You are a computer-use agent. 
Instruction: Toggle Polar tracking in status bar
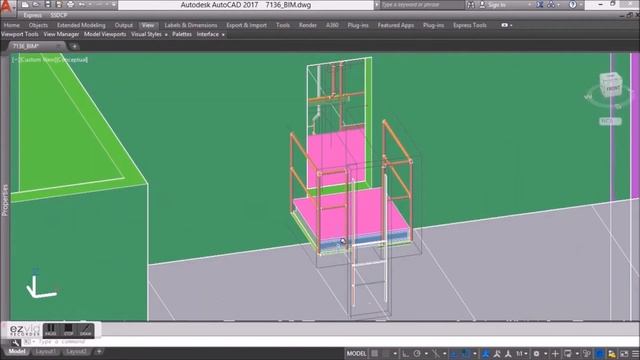coord(417,353)
